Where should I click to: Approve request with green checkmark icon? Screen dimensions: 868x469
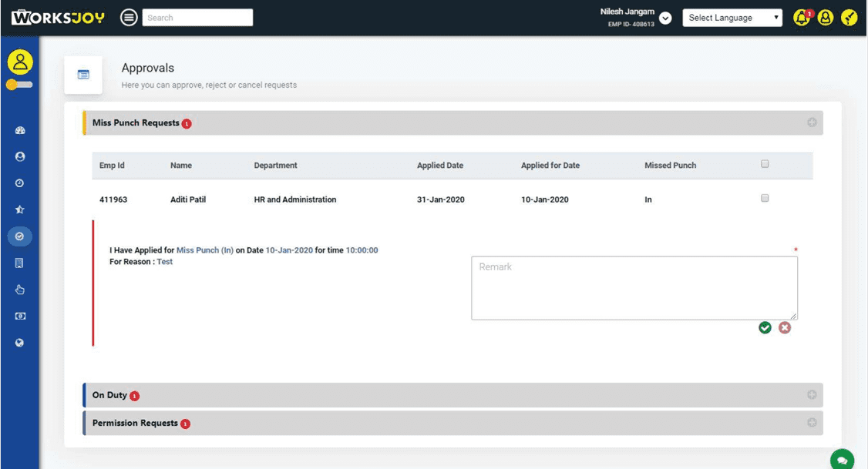[765, 328]
